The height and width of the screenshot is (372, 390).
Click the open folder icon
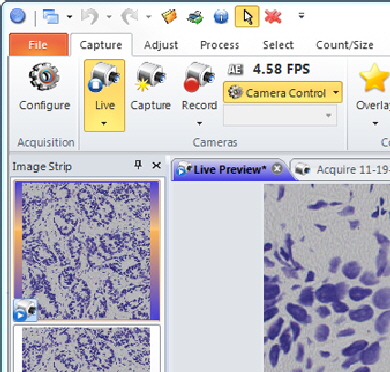pyautogui.click(x=169, y=16)
